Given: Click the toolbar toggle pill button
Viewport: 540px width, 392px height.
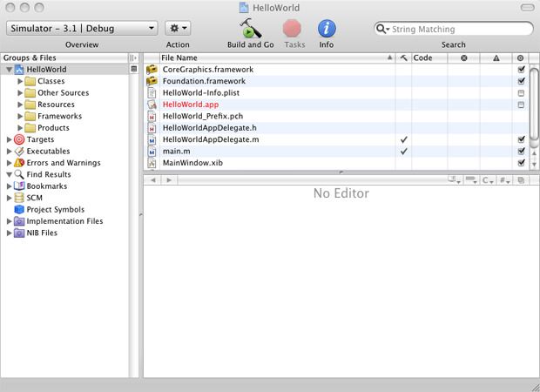Looking at the screenshot, I should click(x=527, y=8).
